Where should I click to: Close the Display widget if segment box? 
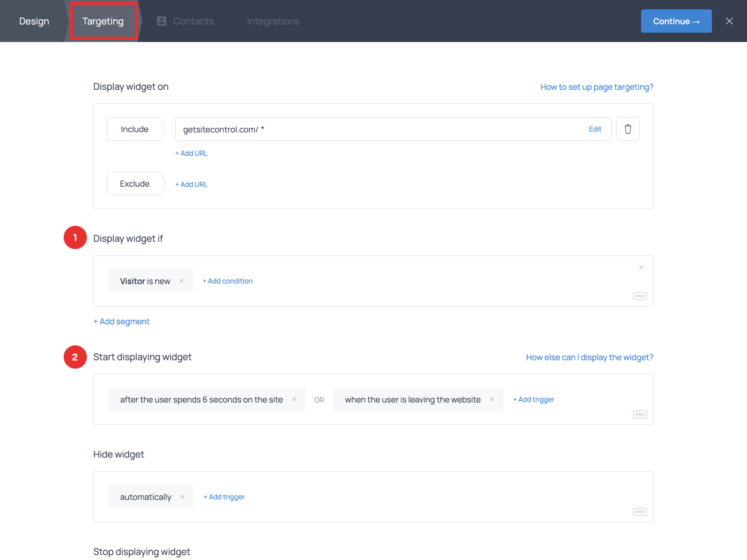pos(641,268)
